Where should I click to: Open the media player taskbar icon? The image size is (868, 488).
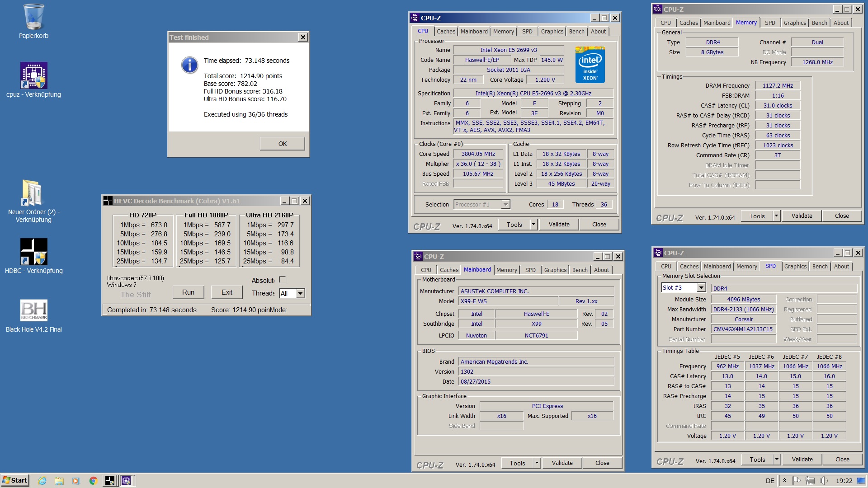(76, 481)
